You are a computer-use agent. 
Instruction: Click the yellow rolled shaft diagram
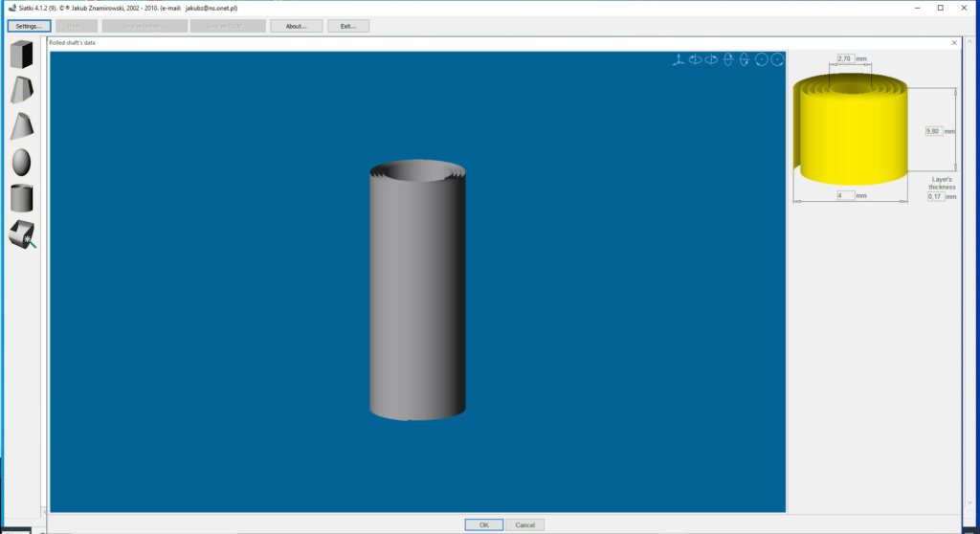coord(850,129)
